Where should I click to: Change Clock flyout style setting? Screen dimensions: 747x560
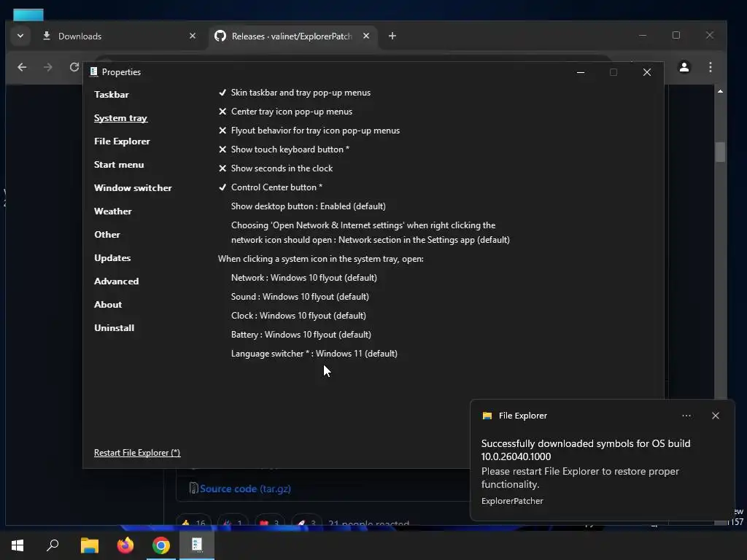298,316
